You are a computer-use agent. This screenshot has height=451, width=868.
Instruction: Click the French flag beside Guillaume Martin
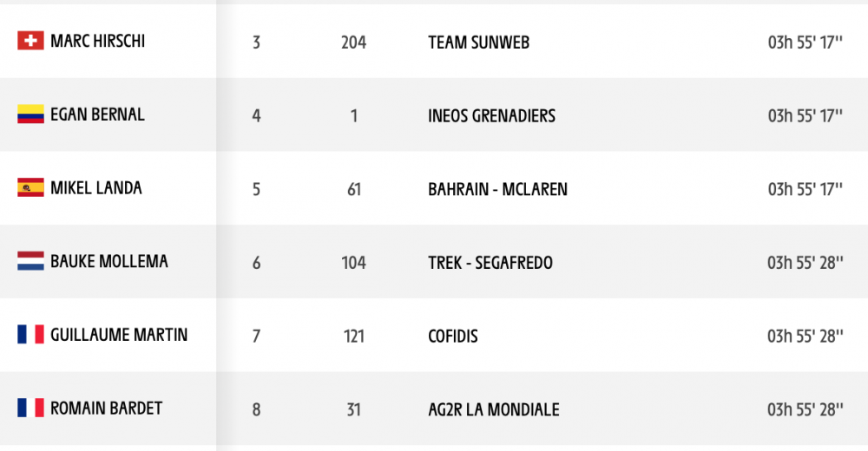[x=30, y=334]
